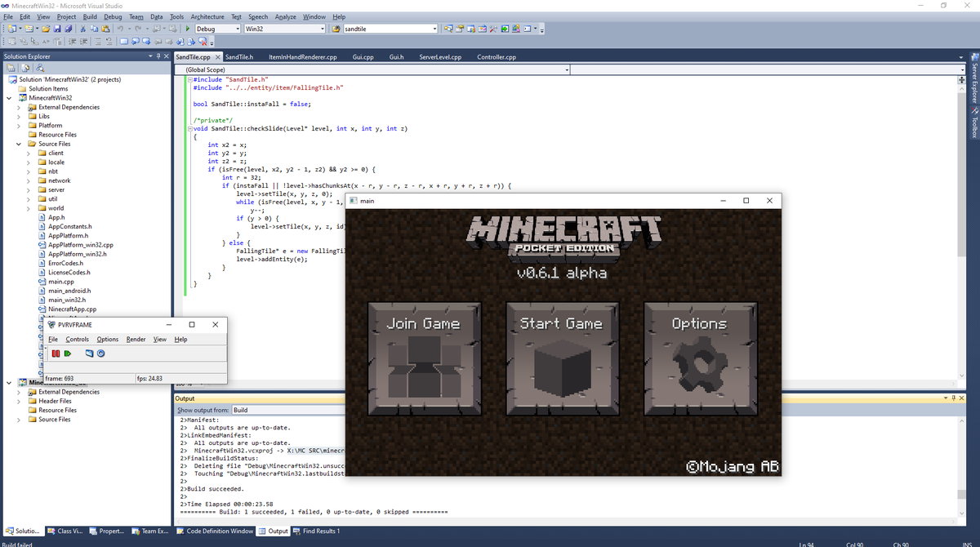Click the round blue icon in PVRVFRAME toolbar
Viewport: 980px width, 547px height.
(x=100, y=354)
